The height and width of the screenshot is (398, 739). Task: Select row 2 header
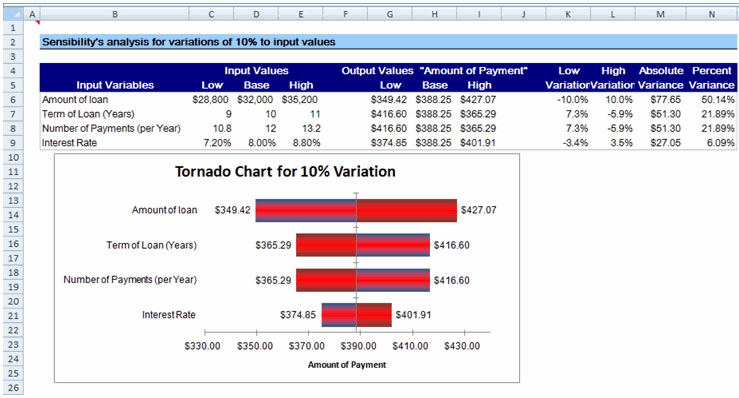coord(13,42)
